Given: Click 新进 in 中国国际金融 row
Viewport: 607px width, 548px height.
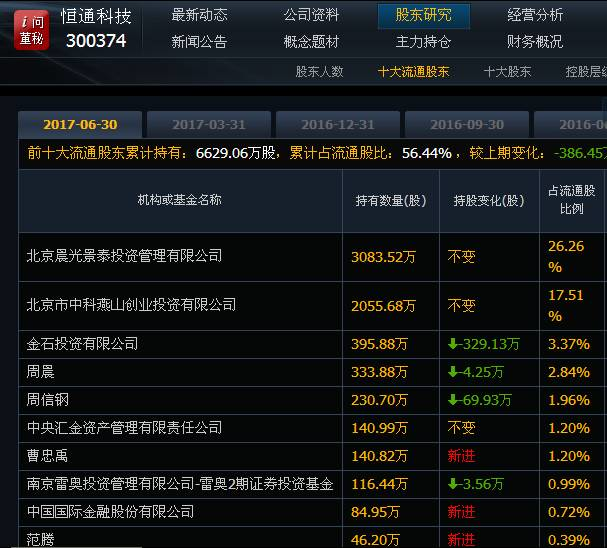Looking at the screenshot, I should tap(461, 512).
